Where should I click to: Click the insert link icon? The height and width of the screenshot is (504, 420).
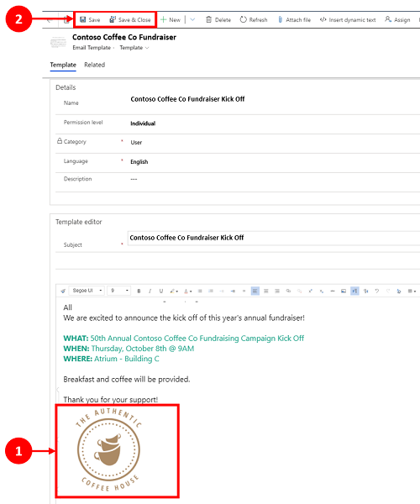coord(288,291)
